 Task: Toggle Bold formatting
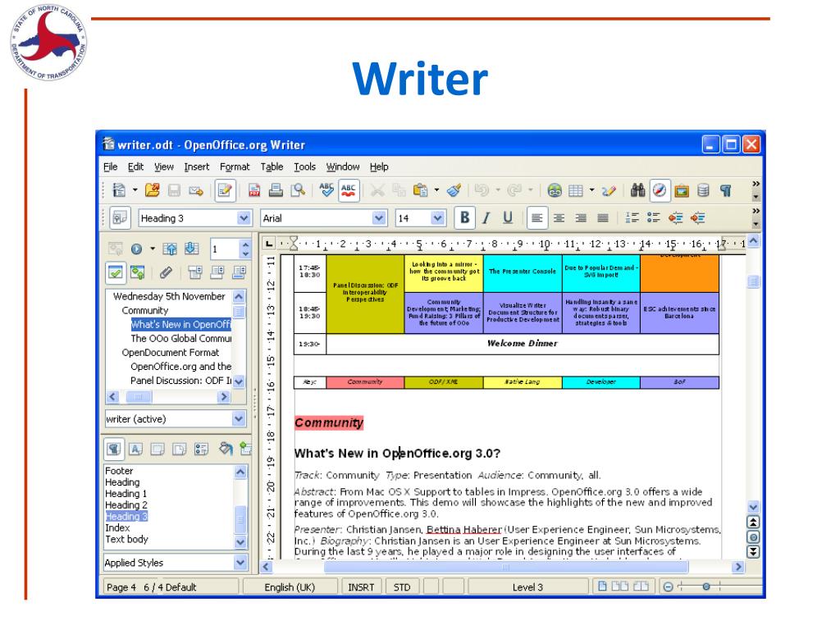(x=465, y=218)
